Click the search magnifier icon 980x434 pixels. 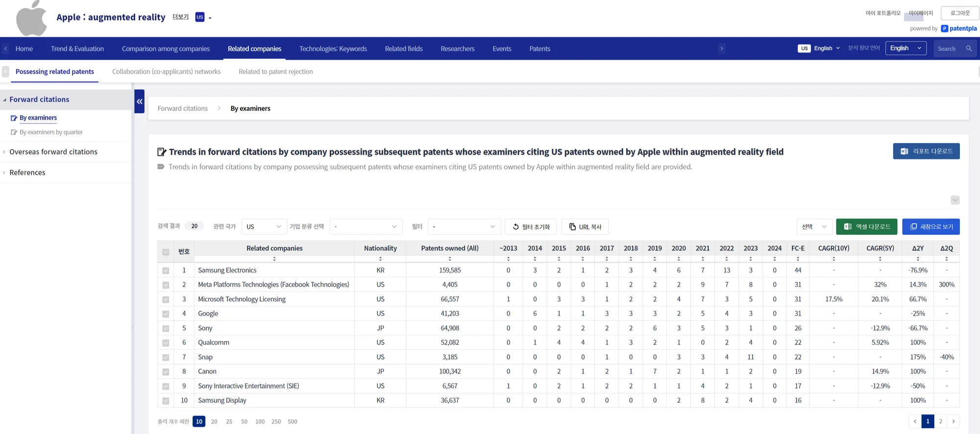(969, 48)
